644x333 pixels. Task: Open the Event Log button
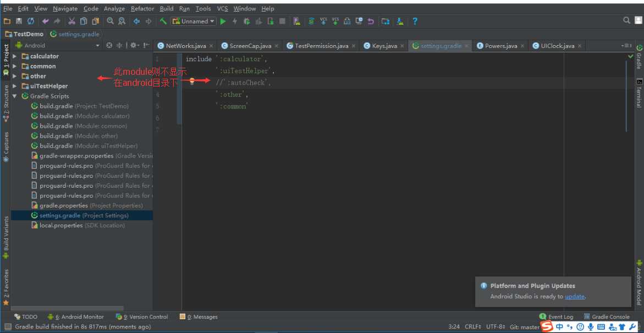[557, 316]
